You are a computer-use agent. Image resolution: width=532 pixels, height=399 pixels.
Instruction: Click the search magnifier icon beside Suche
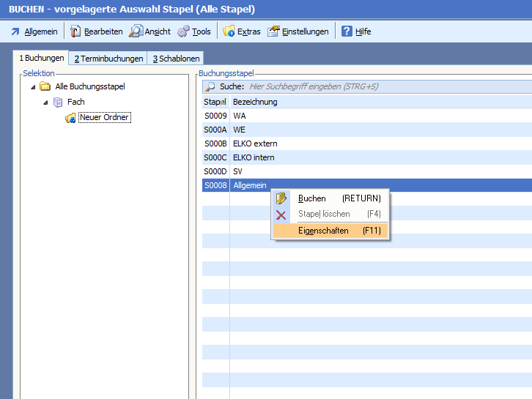pos(210,86)
